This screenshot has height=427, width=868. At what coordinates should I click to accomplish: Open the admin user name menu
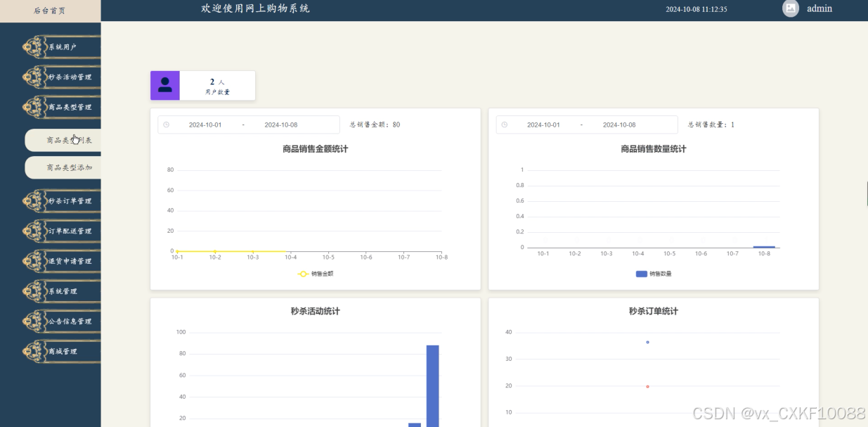pyautogui.click(x=820, y=8)
